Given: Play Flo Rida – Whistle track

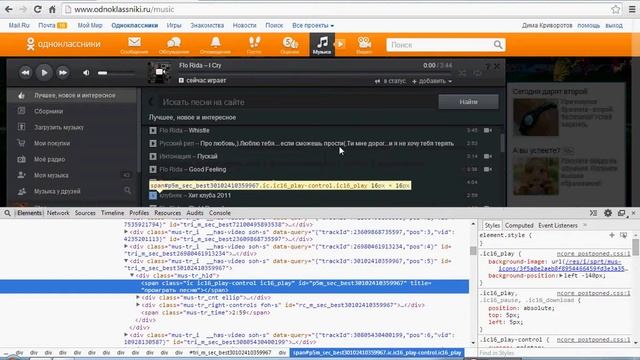Looking at the screenshot, I should tap(153, 131).
